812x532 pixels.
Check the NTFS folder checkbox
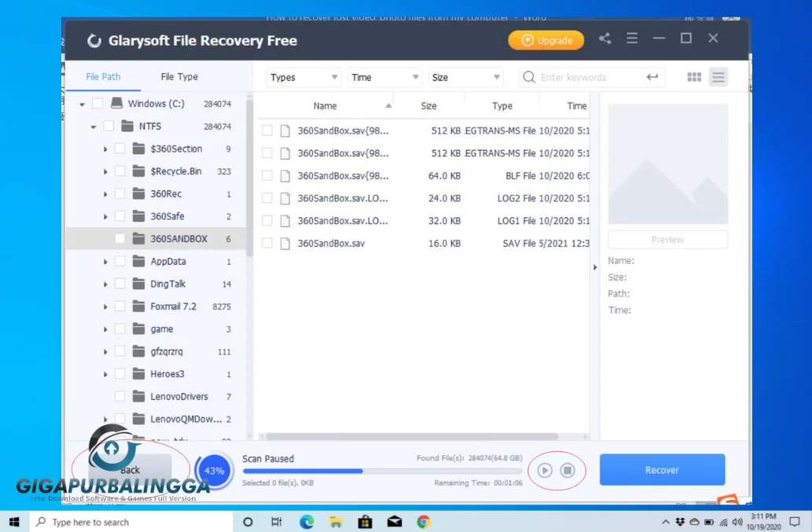[108, 126]
